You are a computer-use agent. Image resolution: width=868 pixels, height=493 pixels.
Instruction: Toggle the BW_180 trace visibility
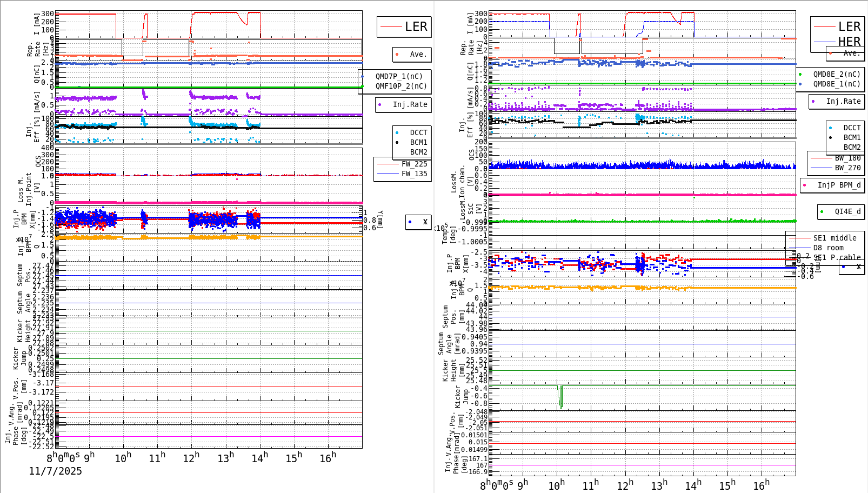pos(816,157)
